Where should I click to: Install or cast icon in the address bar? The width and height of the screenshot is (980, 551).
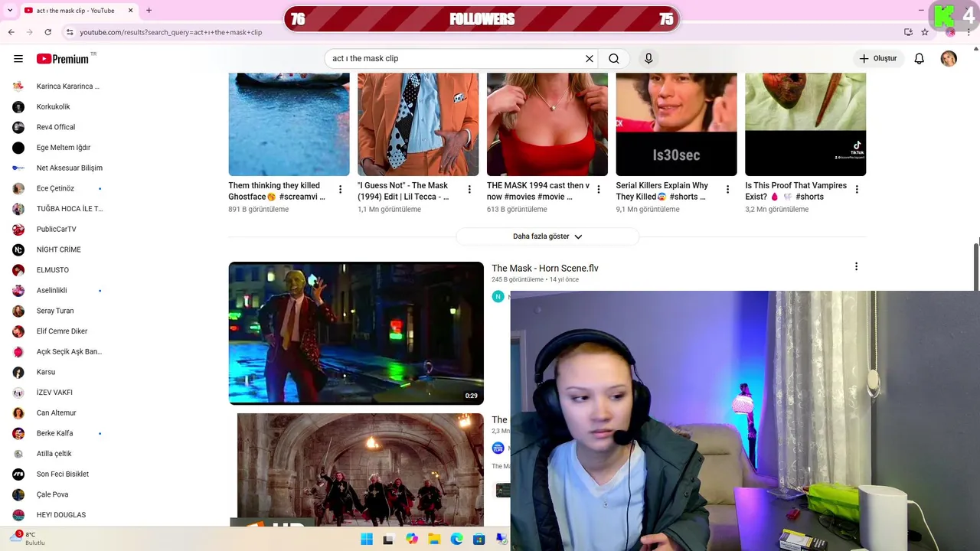pos(908,32)
